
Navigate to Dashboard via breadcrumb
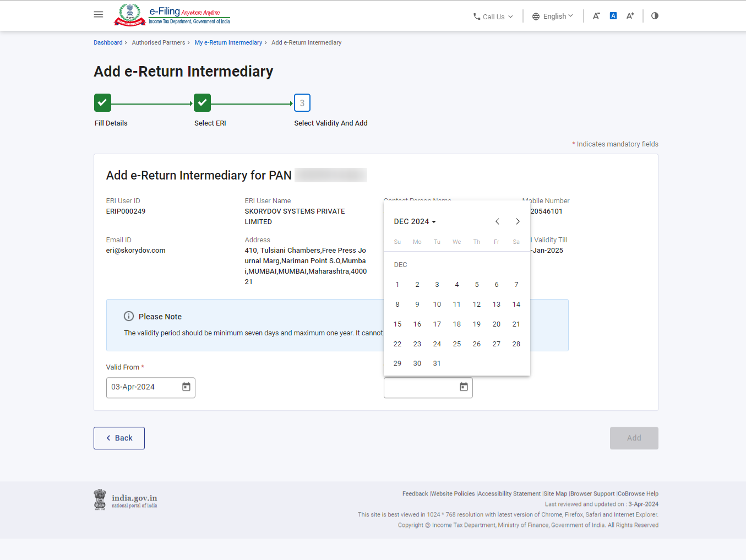(x=108, y=42)
